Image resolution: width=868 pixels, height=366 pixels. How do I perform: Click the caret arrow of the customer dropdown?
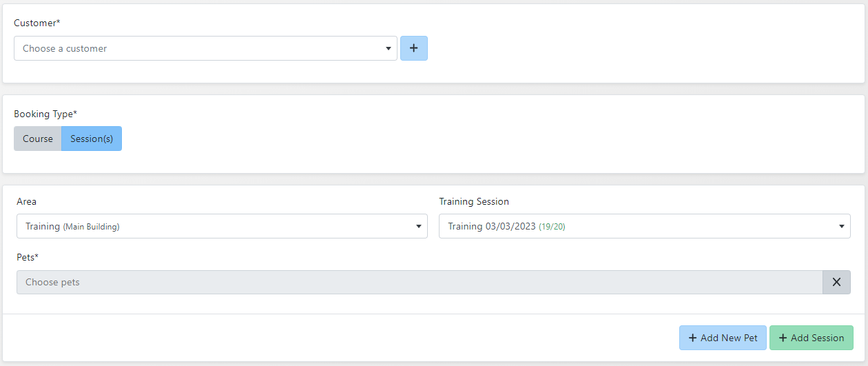point(389,49)
